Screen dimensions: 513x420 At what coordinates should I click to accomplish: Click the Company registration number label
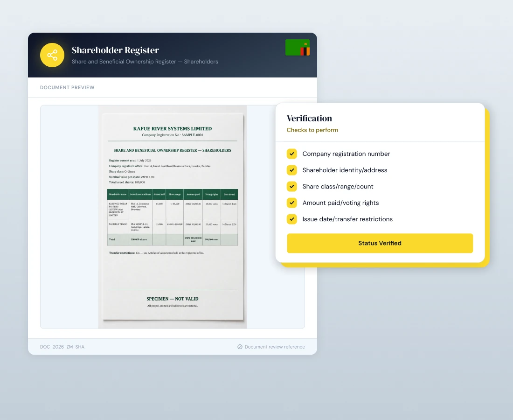346,154
